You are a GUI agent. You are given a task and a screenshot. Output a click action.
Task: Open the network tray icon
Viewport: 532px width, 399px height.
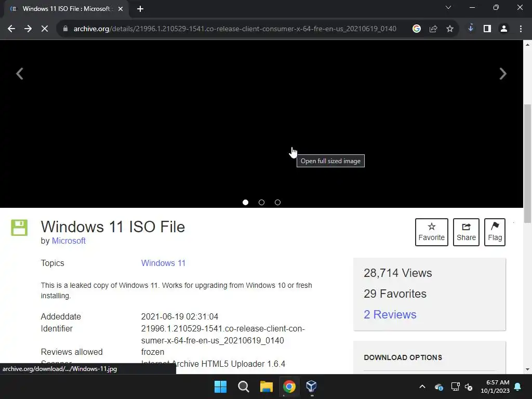tap(455, 387)
